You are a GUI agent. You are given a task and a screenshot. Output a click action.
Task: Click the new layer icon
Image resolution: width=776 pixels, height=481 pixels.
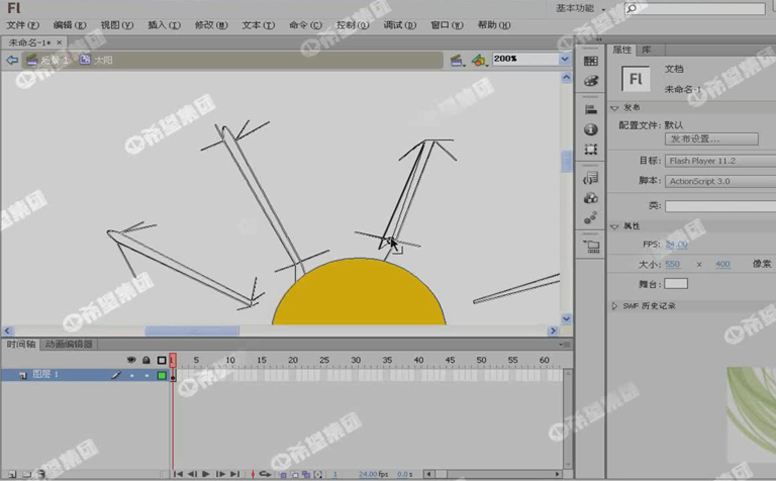11,473
